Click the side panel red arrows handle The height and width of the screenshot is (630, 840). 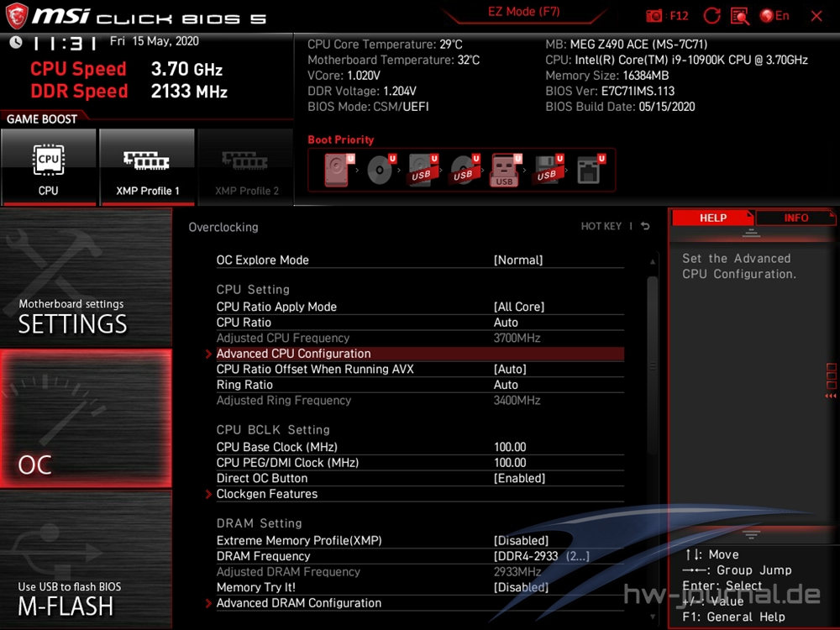tap(831, 396)
